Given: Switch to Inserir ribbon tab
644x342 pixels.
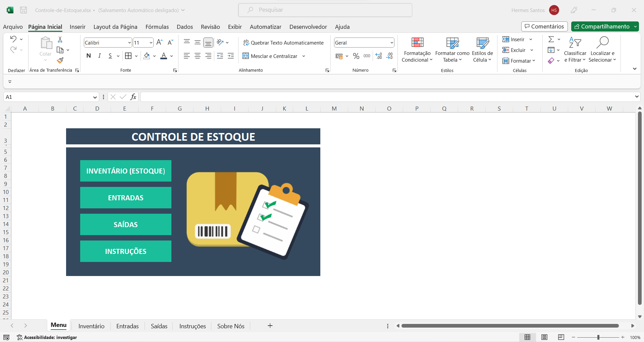Looking at the screenshot, I should click(x=77, y=27).
